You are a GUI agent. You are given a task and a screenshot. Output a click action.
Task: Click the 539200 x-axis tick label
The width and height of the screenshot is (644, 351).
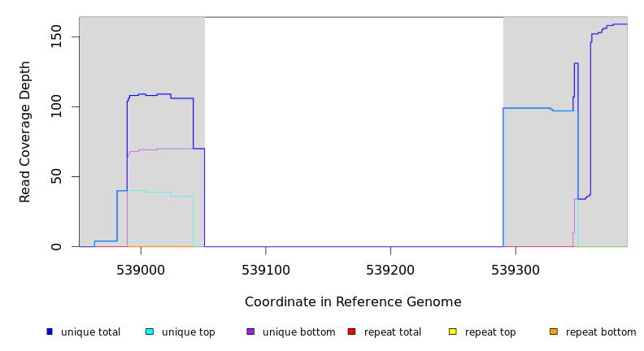pyautogui.click(x=390, y=269)
